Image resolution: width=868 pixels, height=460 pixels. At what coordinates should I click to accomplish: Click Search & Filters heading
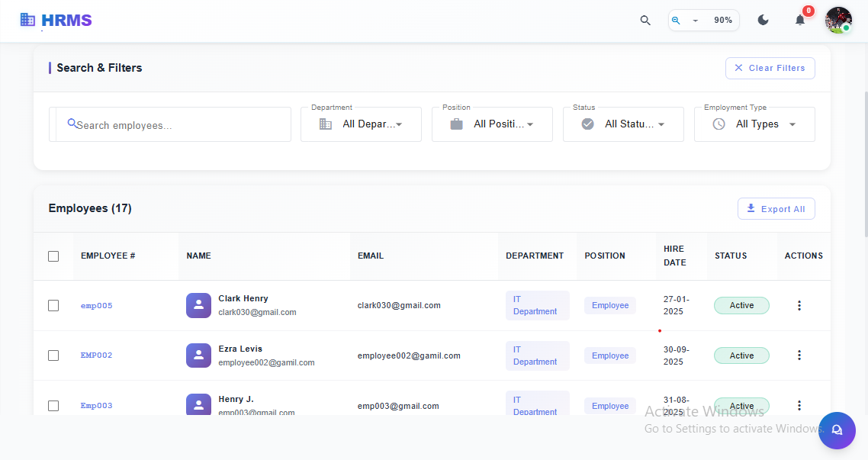[x=99, y=68]
